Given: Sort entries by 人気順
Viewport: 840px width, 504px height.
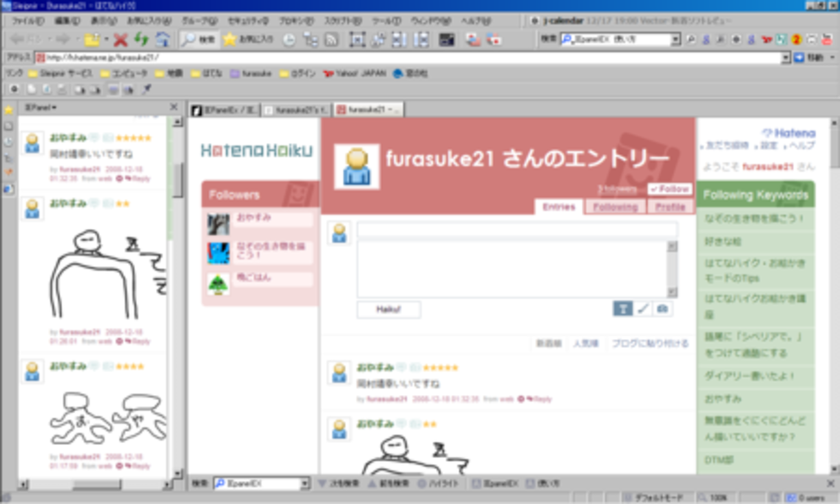Looking at the screenshot, I should [586, 344].
